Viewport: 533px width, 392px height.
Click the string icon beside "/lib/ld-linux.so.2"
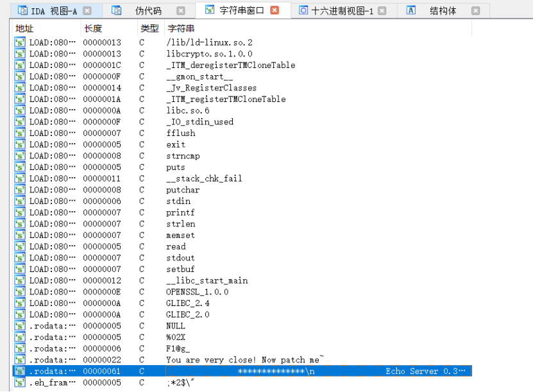pos(19,42)
